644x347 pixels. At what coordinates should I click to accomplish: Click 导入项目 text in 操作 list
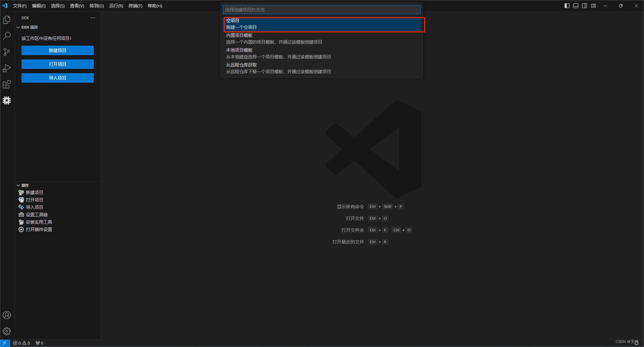click(35, 207)
